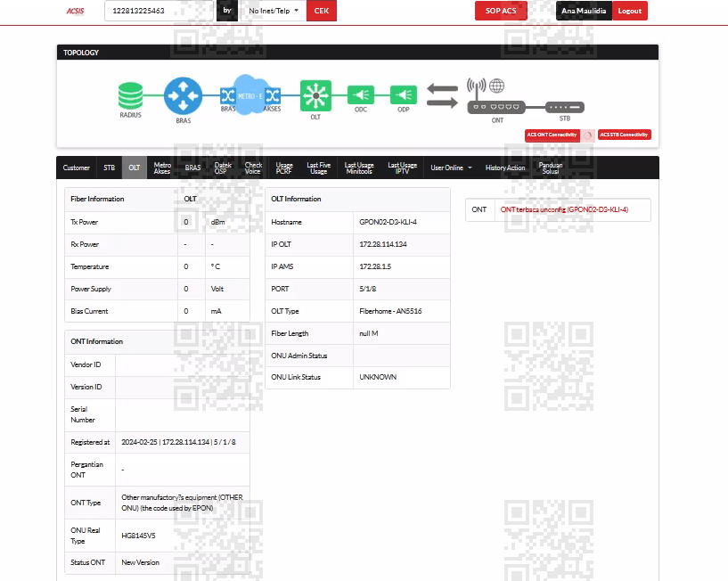728x581 pixels.
Task: Click the globe icon above ONT
Action: (497, 86)
